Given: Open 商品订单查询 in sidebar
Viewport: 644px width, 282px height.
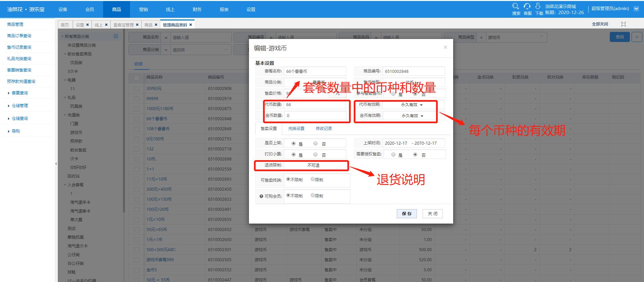Looking at the screenshot, I should [x=19, y=36].
